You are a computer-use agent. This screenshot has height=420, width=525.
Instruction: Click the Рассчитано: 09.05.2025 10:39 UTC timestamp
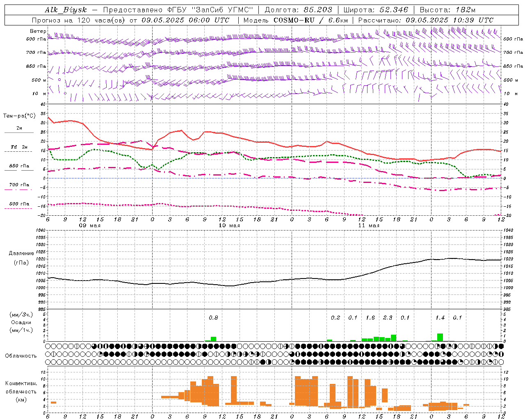tap(426, 20)
